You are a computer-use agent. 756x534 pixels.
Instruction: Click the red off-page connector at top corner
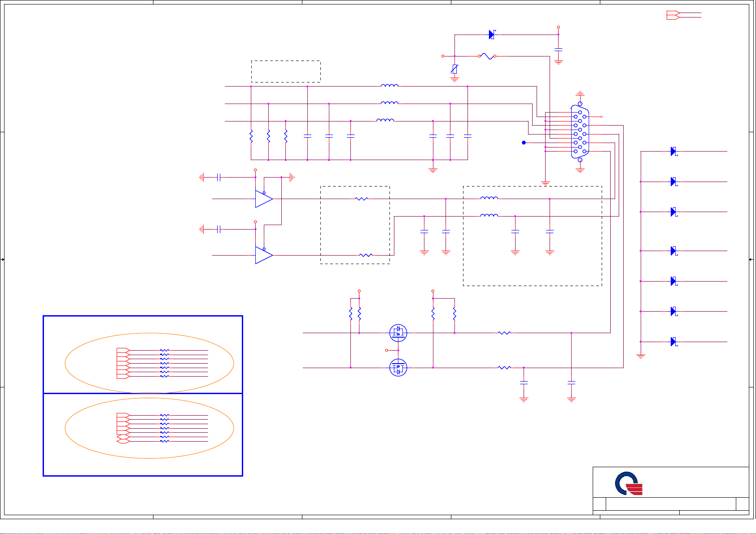[673, 15]
